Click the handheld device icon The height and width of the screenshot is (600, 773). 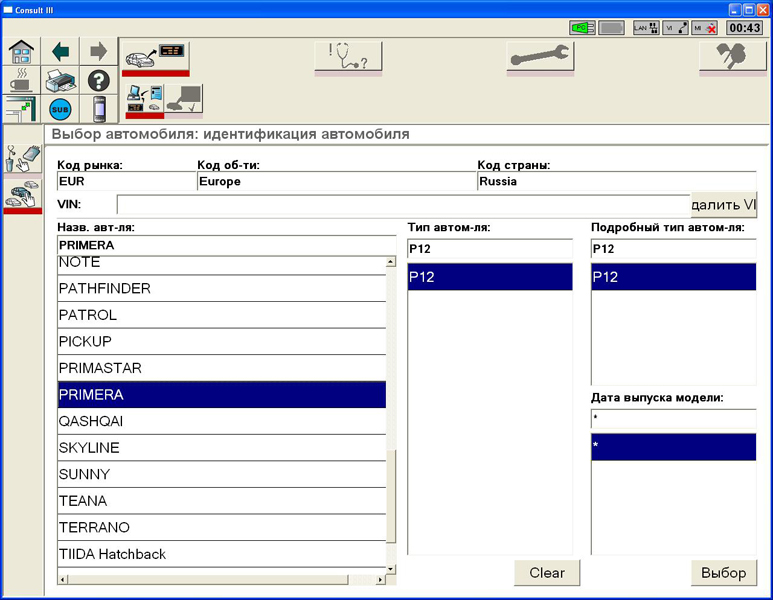pyautogui.click(x=99, y=109)
